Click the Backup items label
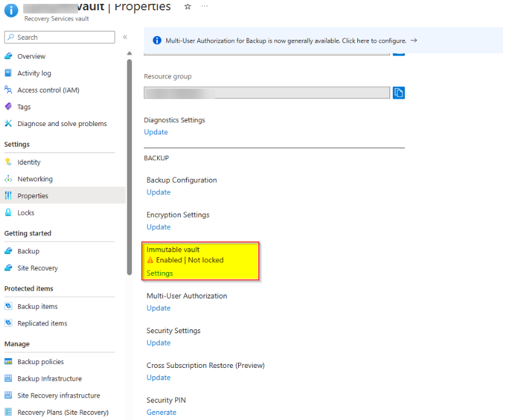The height and width of the screenshot is (420, 508). pyautogui.click(x=37, y=306)
